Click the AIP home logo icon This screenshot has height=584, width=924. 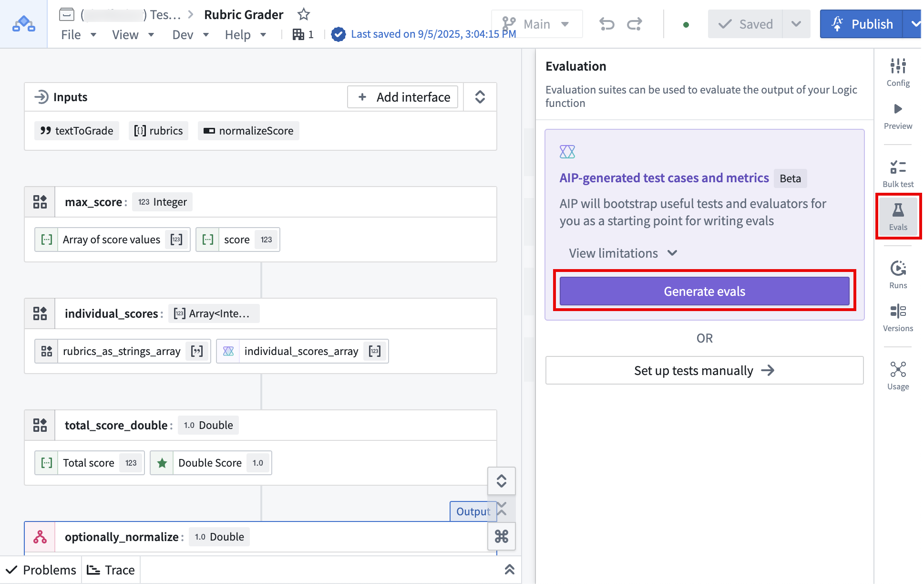(x=22, y=24)
